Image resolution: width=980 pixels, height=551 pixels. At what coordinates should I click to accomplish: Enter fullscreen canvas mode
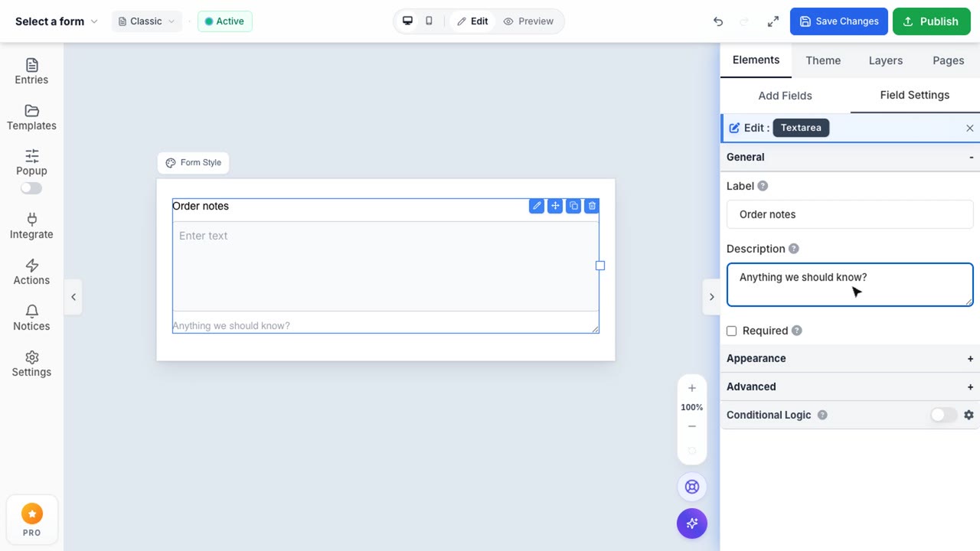773,21
